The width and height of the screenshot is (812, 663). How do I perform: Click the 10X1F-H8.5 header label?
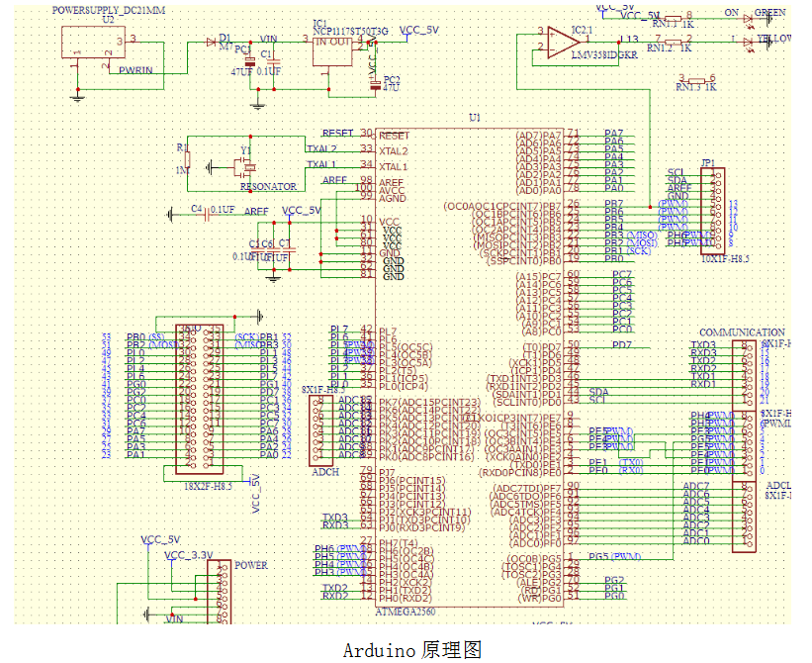pos(725,258)
